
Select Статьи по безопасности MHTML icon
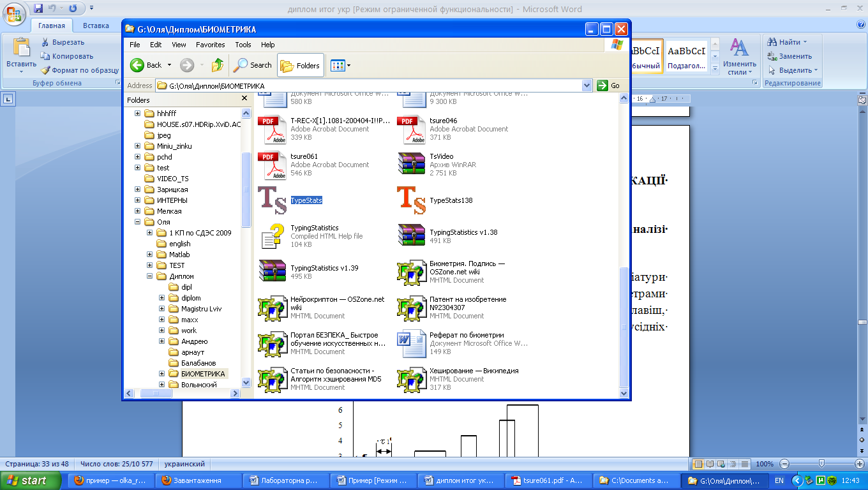coord(273,379)
